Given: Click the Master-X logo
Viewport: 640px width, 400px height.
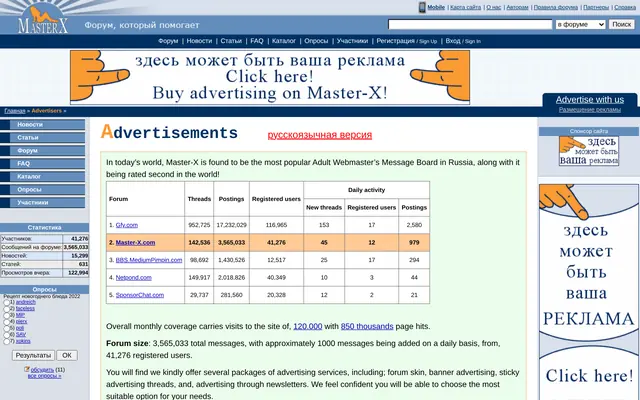Looking at the screenshot, I should tap(42, 20).
